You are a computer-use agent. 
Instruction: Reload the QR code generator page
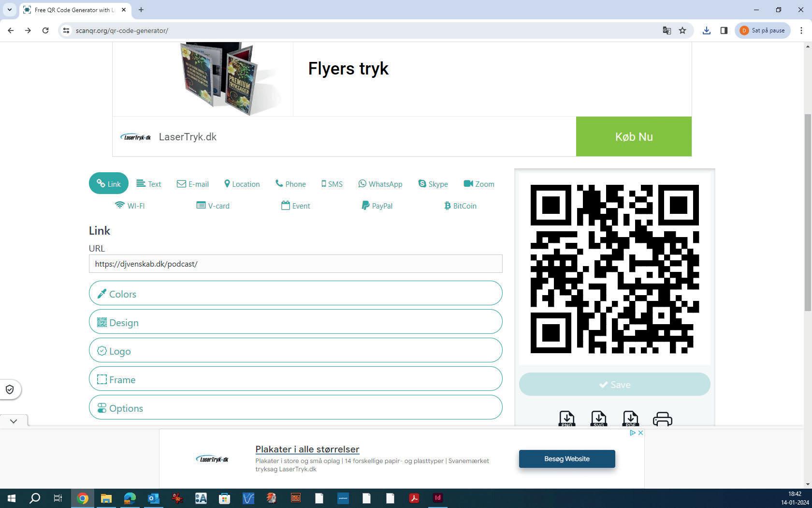45,30
